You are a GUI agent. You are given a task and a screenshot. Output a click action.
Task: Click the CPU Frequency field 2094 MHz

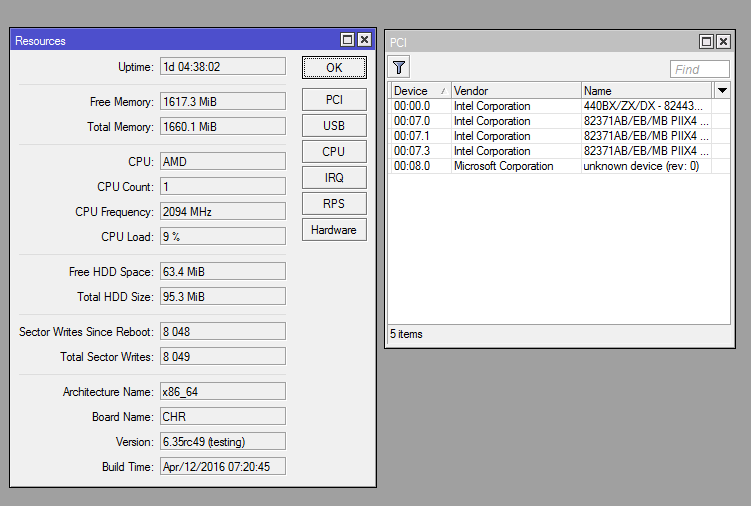[x=223, y=211]
